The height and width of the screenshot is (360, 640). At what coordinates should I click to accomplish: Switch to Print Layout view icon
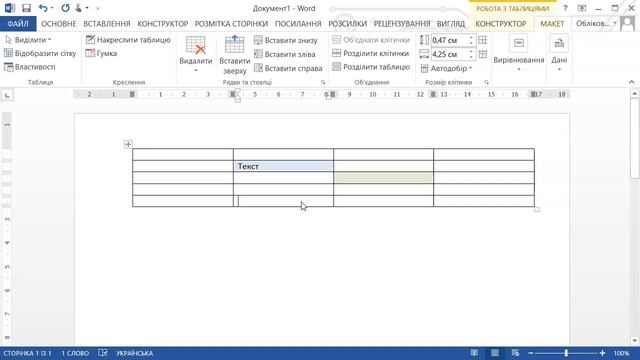pos(495,353)
